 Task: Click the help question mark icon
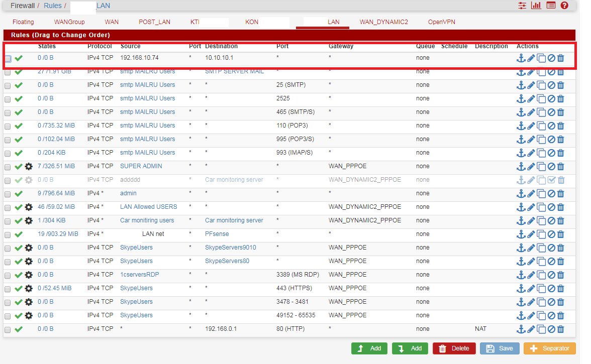point(564,6)
